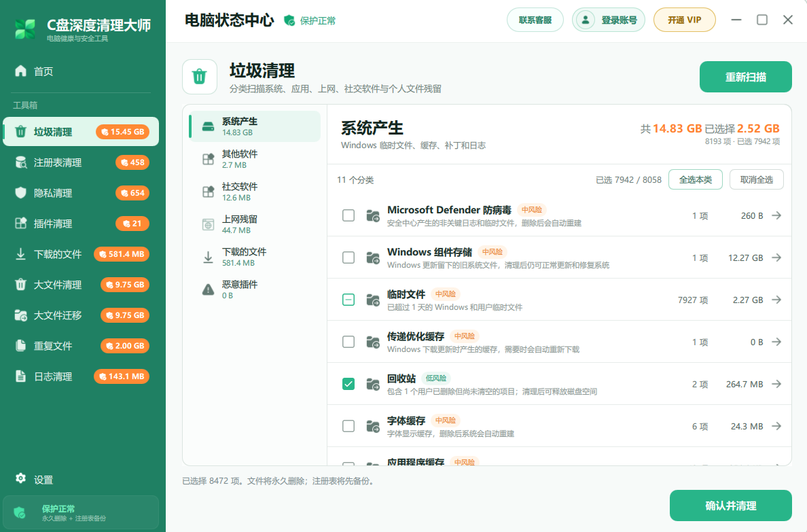Open 临时文件 details arrow
Viewport: 807px width, 532px height.
(776, 300)
